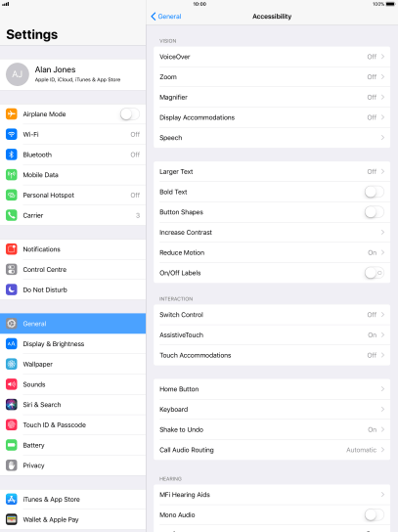Toggle the Mono Audio switch

point(375,514)
